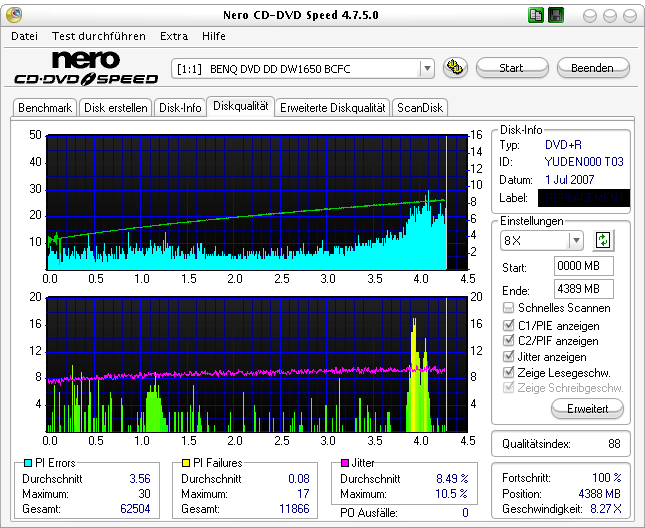This screenshot has width=645, height=528.
Task: Toggle the Jitter anzeigen checkbox
Action: click(508, 356)
